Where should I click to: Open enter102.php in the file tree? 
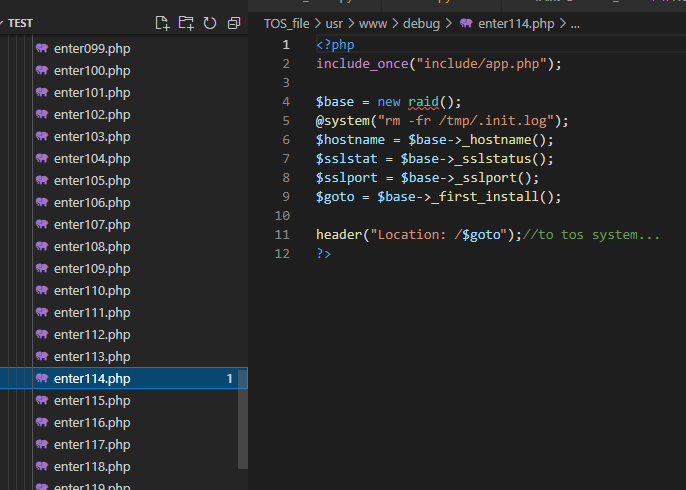tap(124, 115)
